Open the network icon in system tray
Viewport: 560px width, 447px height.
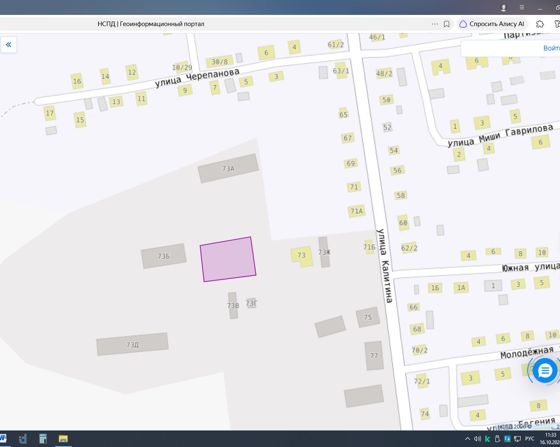tap(518, 439)
